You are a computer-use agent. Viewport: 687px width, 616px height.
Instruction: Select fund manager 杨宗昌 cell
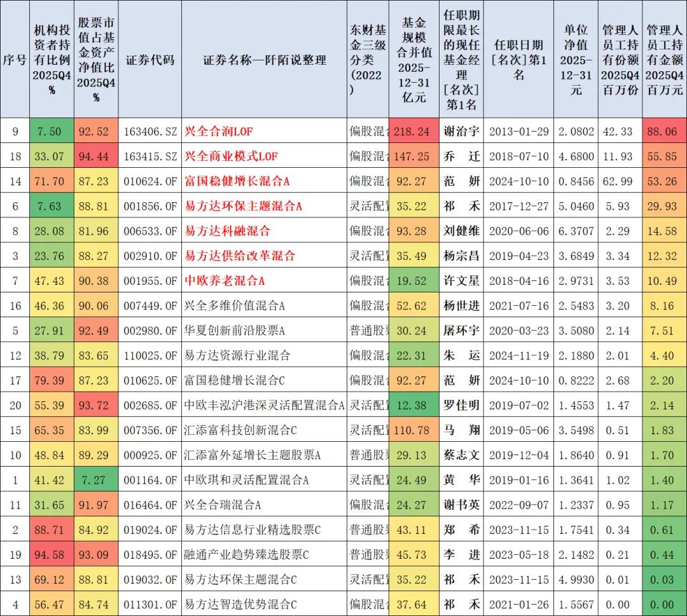(461, 256)
